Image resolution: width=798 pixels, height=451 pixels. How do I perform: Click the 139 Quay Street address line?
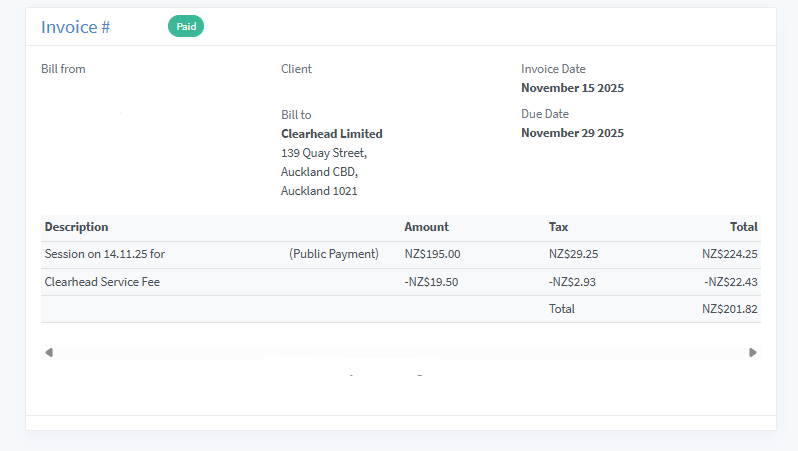[324, 153]
